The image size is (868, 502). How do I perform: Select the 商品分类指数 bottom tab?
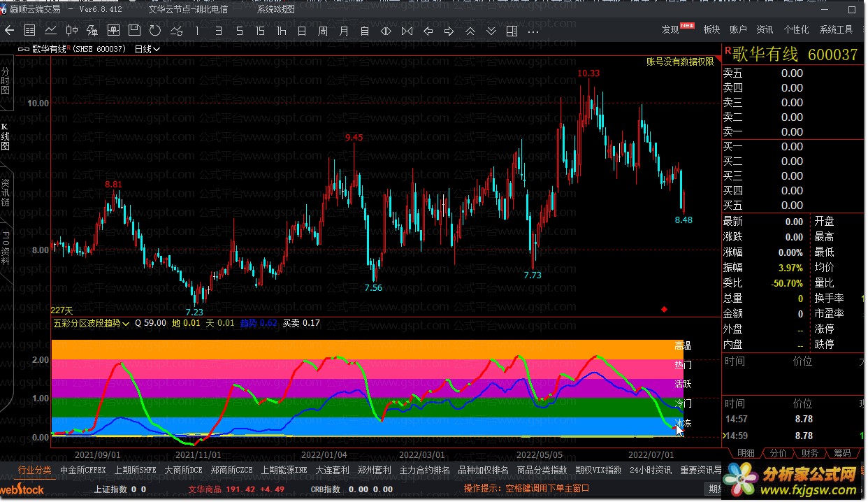point(542,470)
